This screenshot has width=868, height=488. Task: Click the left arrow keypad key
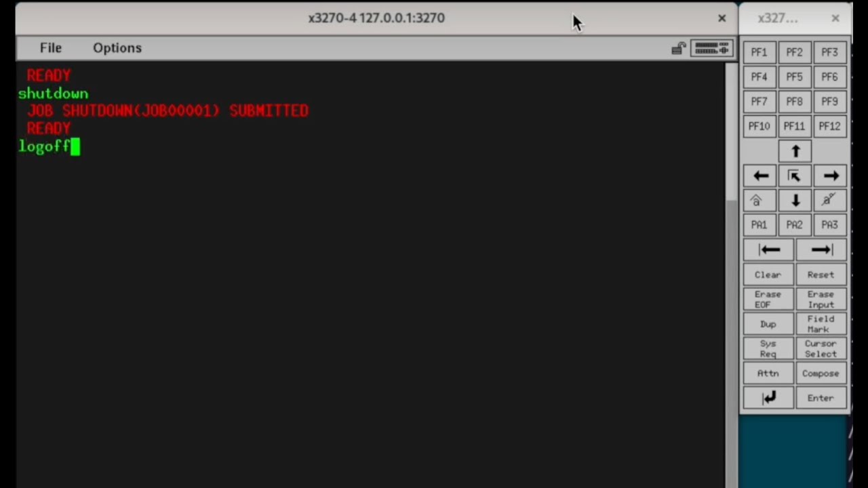(x=759, y=176)
